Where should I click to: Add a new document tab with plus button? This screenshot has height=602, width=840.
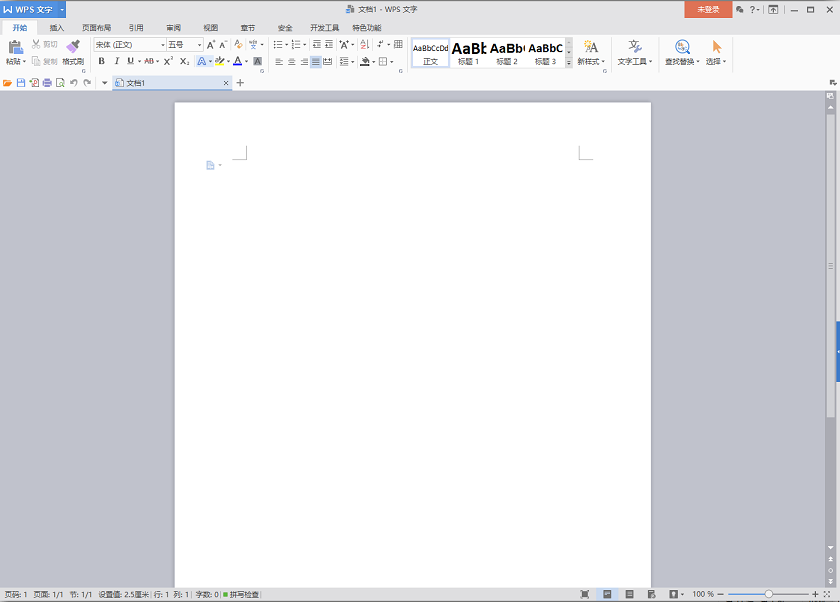pos(240,83)
